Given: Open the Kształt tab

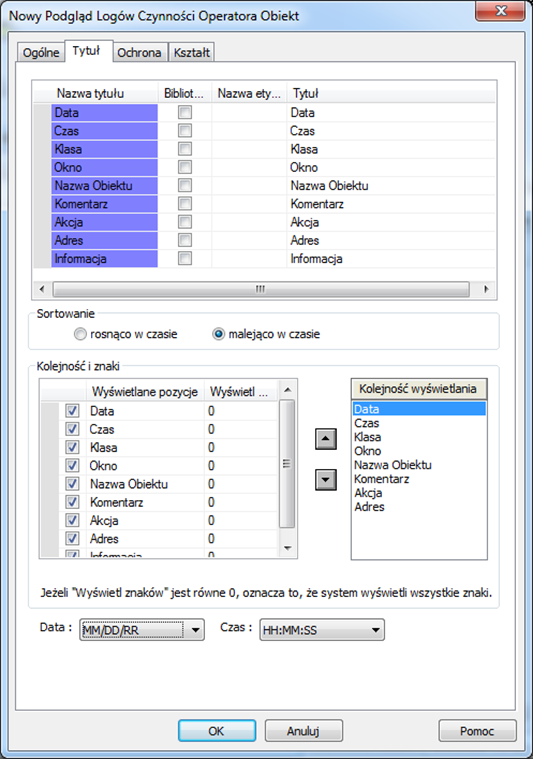Looking at the screenshot, I should point(192,52).
